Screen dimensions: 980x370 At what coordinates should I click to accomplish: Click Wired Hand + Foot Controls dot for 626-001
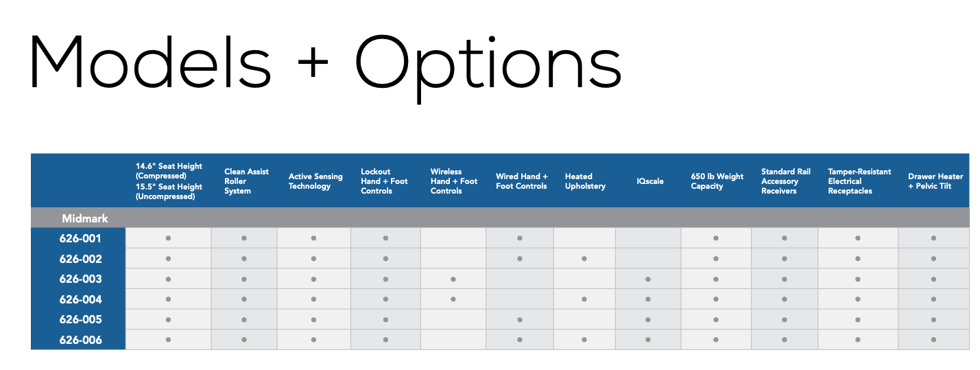520,238
